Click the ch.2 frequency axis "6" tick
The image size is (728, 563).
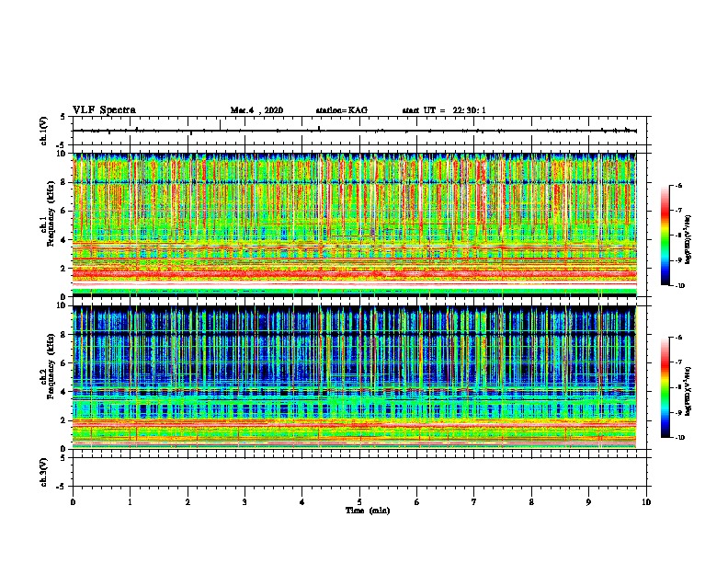coord(64,363)
